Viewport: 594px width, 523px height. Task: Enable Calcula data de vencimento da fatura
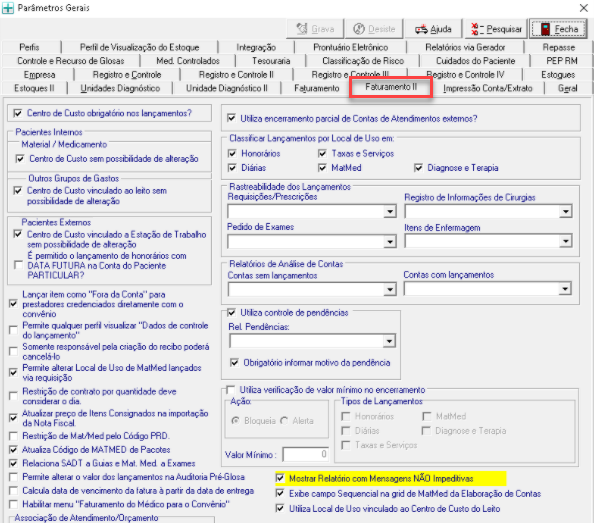[13, 490]
